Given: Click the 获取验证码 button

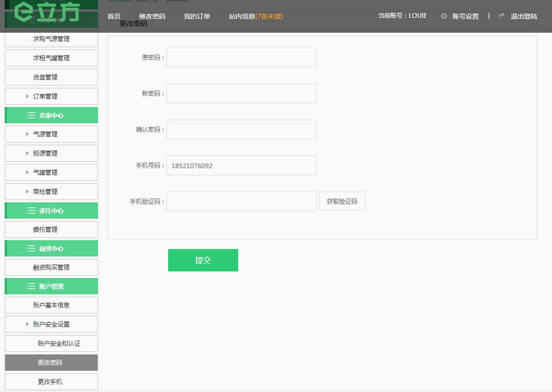Looking at the screenshot, I should [342, 201].
